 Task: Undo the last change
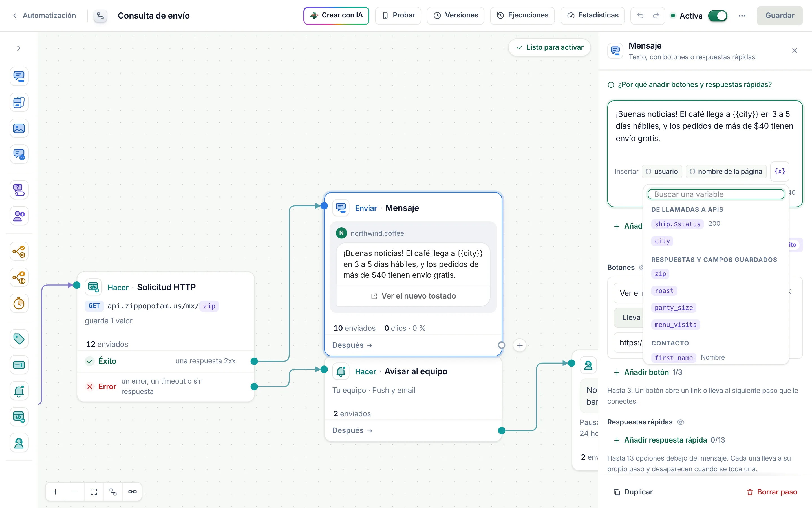coord(640,16)
